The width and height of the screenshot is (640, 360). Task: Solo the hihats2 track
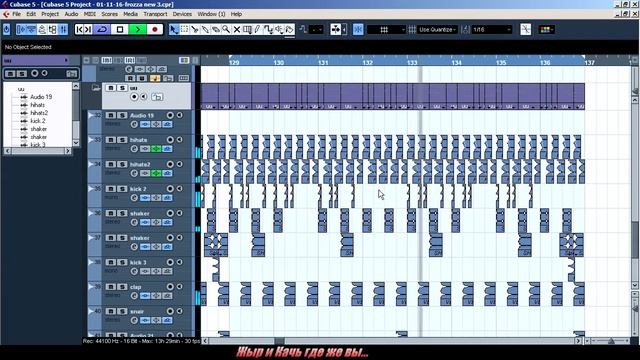(122, 164)
